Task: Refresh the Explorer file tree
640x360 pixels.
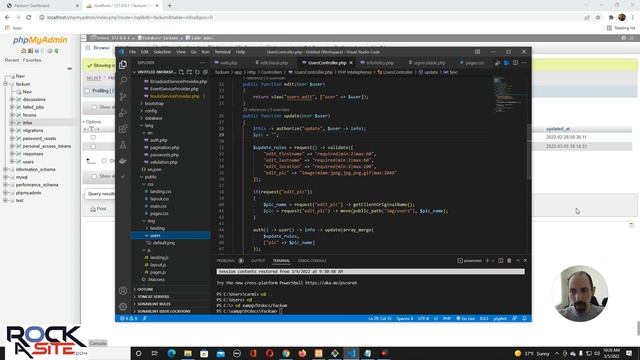Action: point(198,72)
